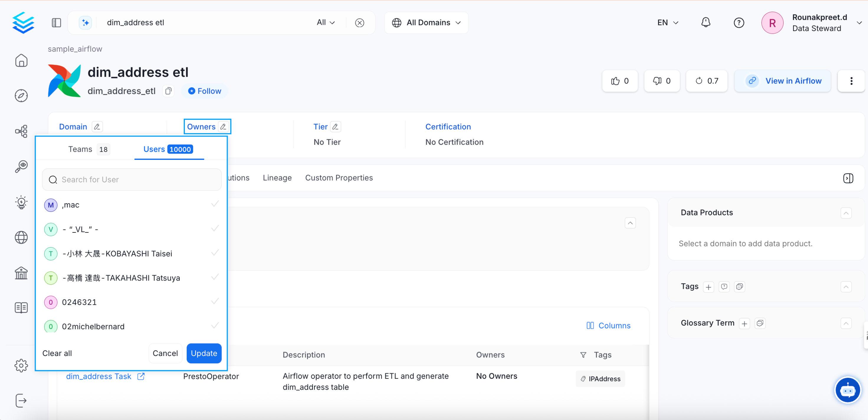Screen dimensions: 868x420
Task: Open the AI assistant robot icon
Action: (848, 390)
